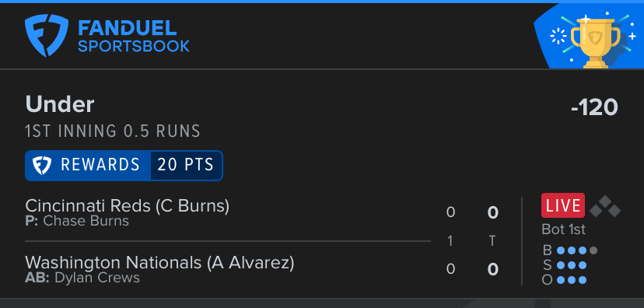This screenshot has height=308, width=644.
Task: Select the -120 odds value
Action: coord(594,107)
